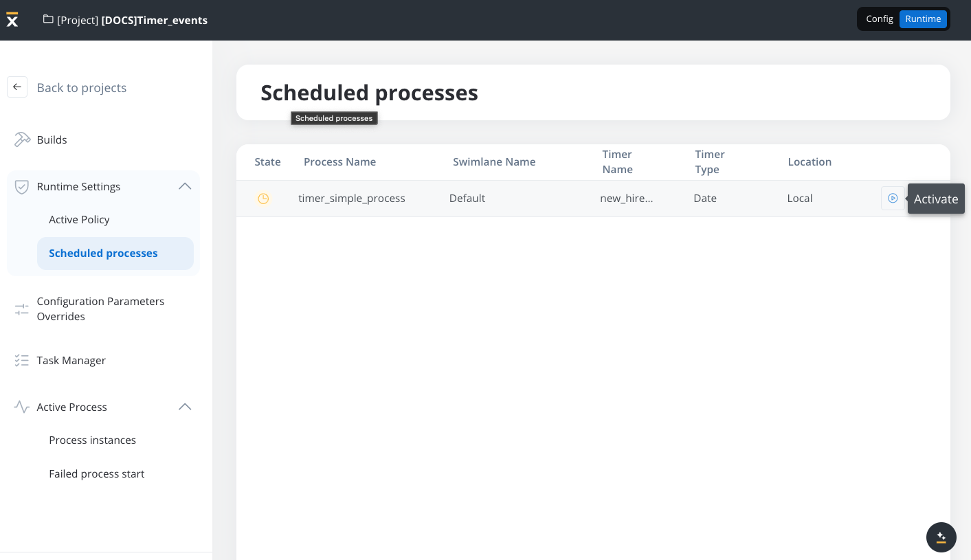Click the timer_simple_process cell
The image size is (971, 560).
pyautogui.click(x=352, y=199)
